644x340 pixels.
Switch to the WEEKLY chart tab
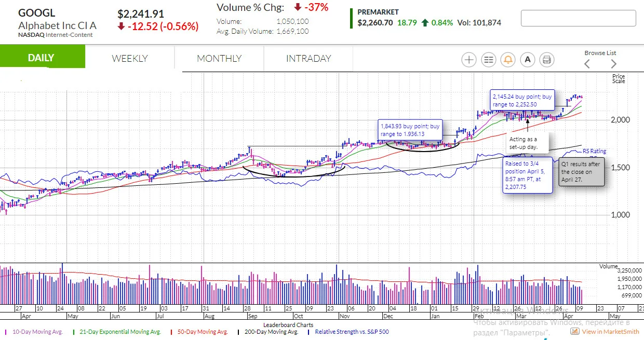(x=130, y=59)
